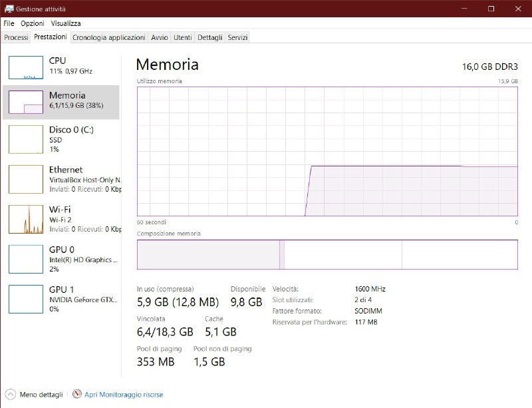
Task: Click the Task Manager title bar icon
Action: tap(9, 9)
